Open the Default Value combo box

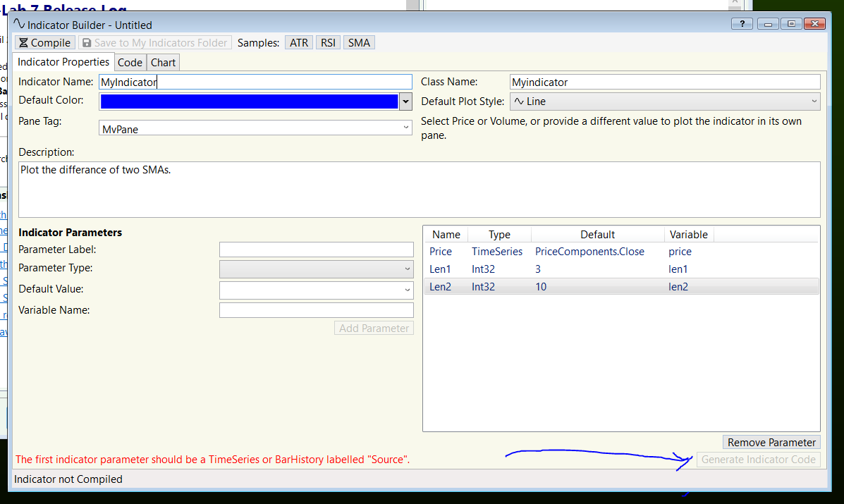click(408, 290)
